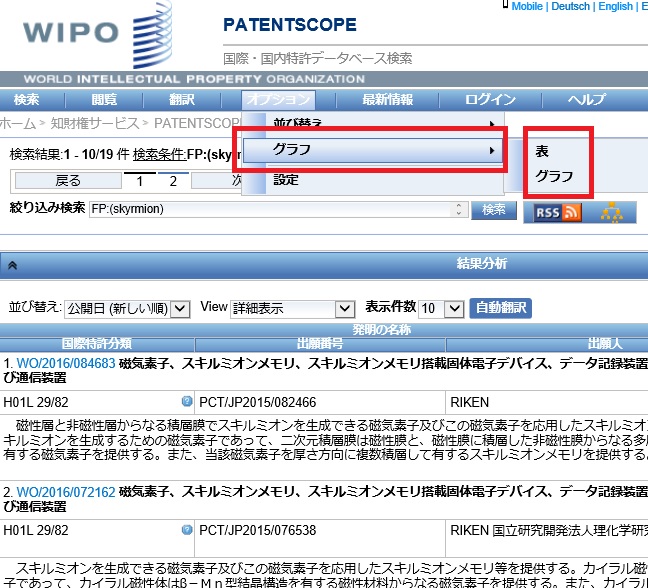Click application number PCT/JP2015/082466

point(257,402)
